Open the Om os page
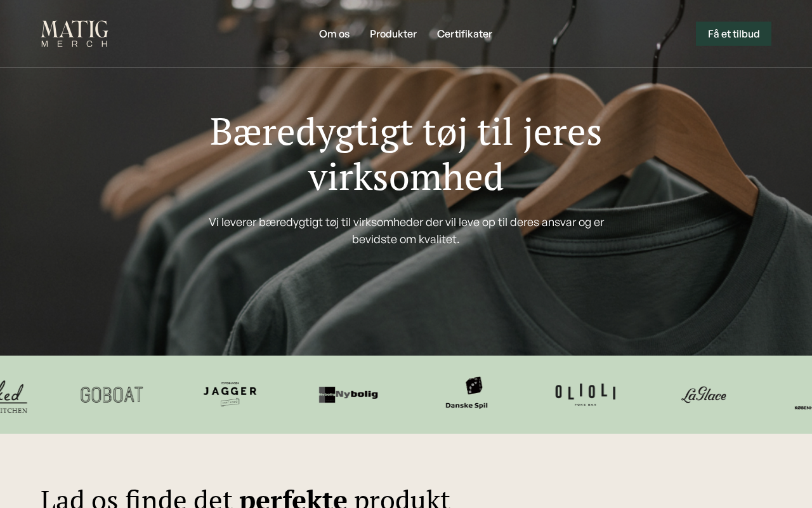The image size is (812, 508). pos(334,34)
